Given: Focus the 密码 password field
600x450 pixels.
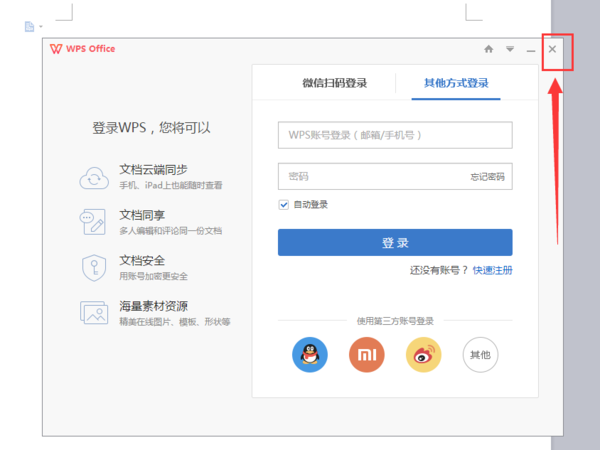Looking at the screenshot, I should coord(395,176).
